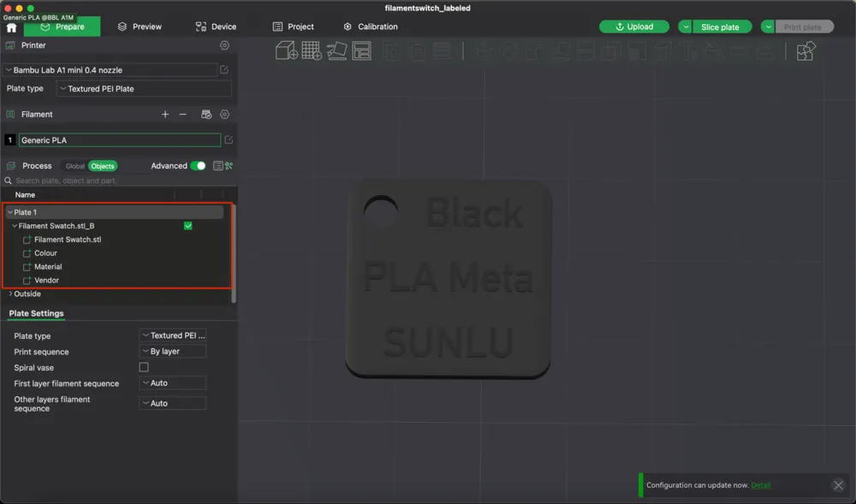Click the swatch model in viewport
The height and width of the screenshot is (504, 856).
point(449,279)
